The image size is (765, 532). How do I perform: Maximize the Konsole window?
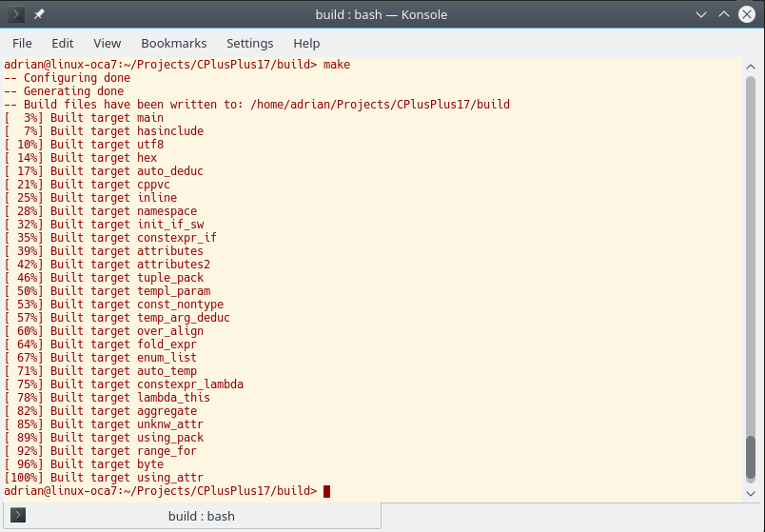(x=724, y=14)
